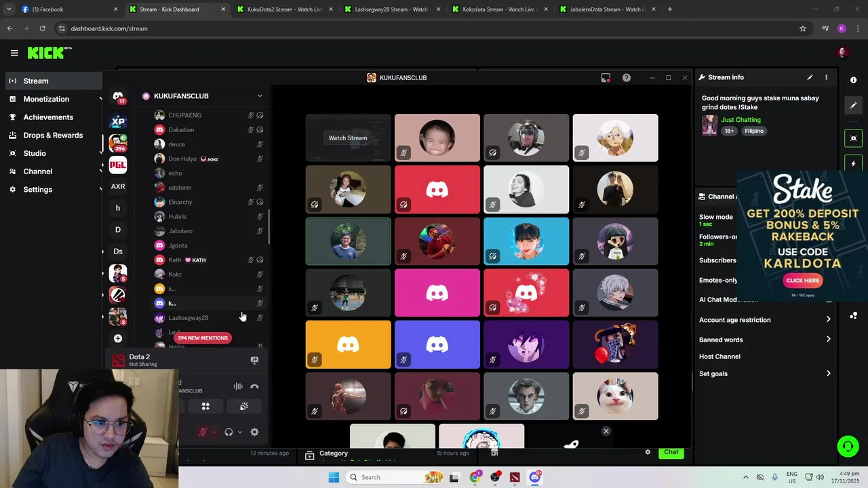Open Discord user settings gear
This screenshot has width=868, height=488.
click(254, 432)
